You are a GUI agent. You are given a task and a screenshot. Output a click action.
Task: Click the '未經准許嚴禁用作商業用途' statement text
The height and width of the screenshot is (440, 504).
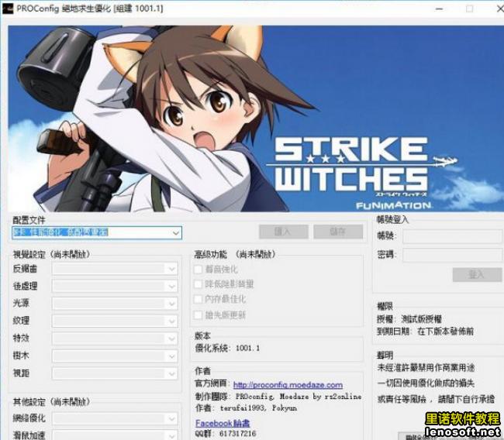coord(426,368)
